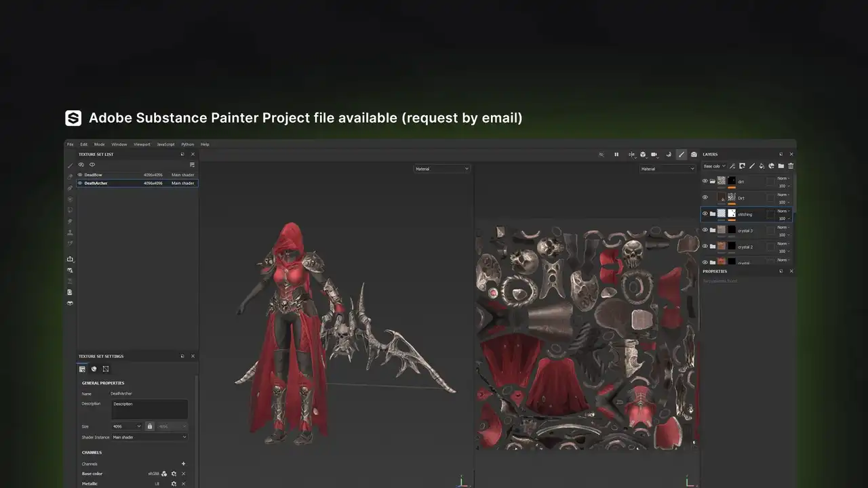Hide the DeadBow texture set
This screenshot has height=488, width=868.
pyautogui.click(x=80, y=175)
